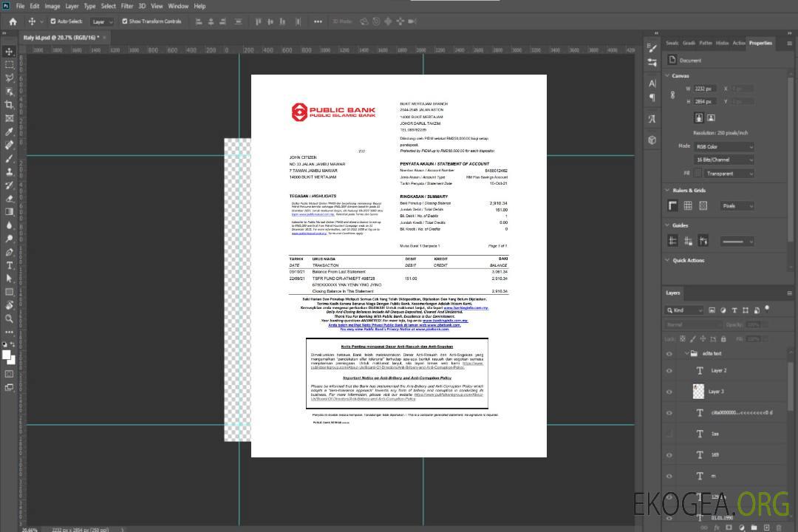Open the Brush Settings panel icon
The height and width of the screenshot is (532, 798).
click(x=652, y=48)
